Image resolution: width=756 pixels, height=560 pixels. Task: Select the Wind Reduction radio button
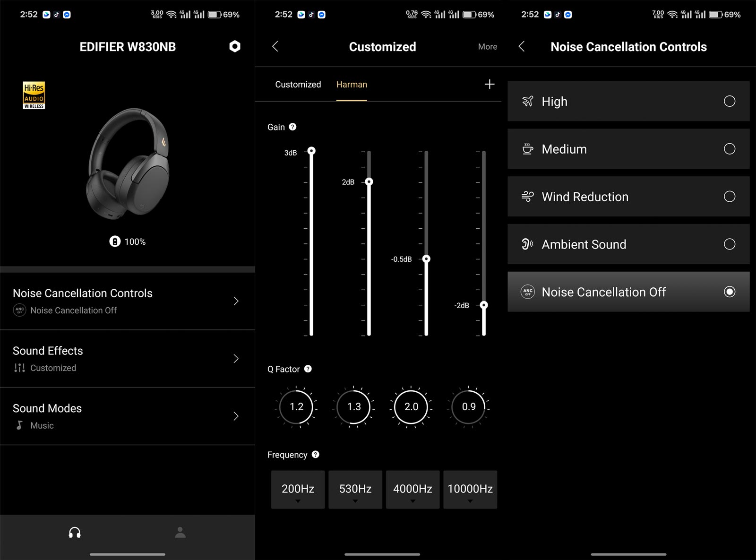[x=730, y=197]
